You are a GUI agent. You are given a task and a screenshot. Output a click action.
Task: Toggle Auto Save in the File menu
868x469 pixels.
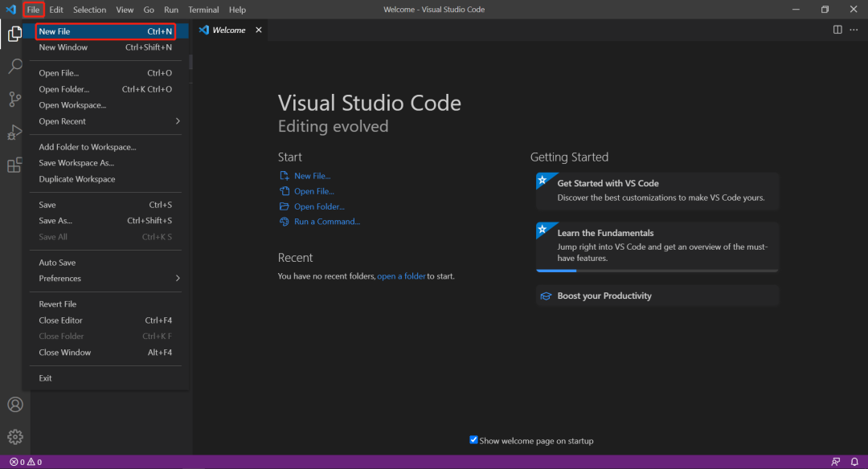57,263
